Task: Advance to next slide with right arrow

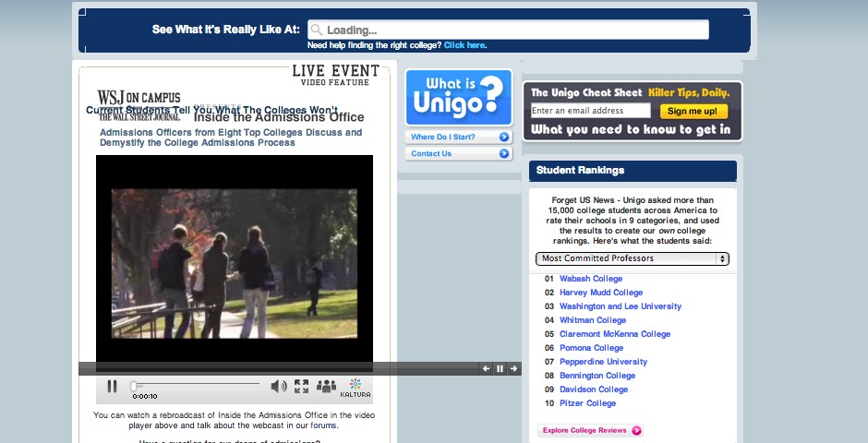Action: 513,368
